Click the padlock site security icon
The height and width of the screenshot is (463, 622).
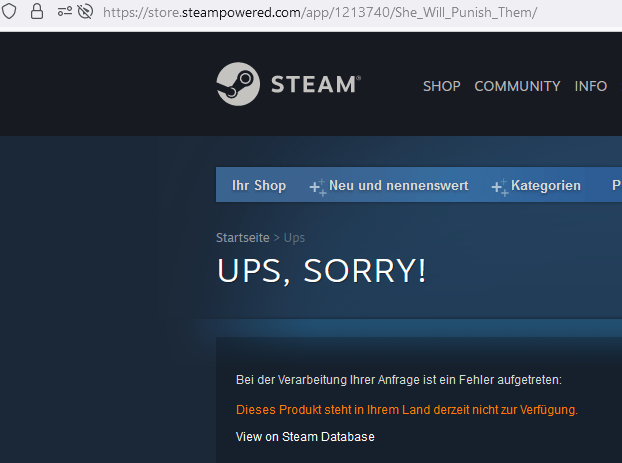tap(37, 12)
